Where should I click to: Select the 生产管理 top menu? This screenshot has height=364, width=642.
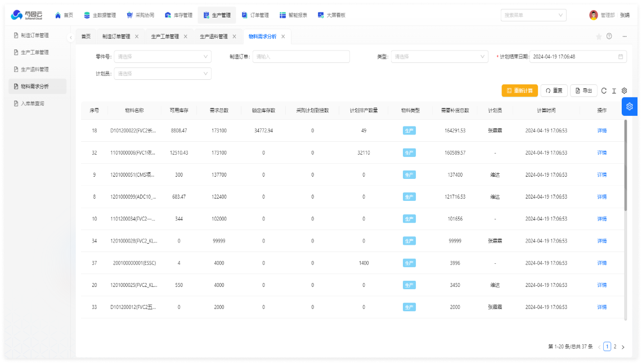point(217,15)
